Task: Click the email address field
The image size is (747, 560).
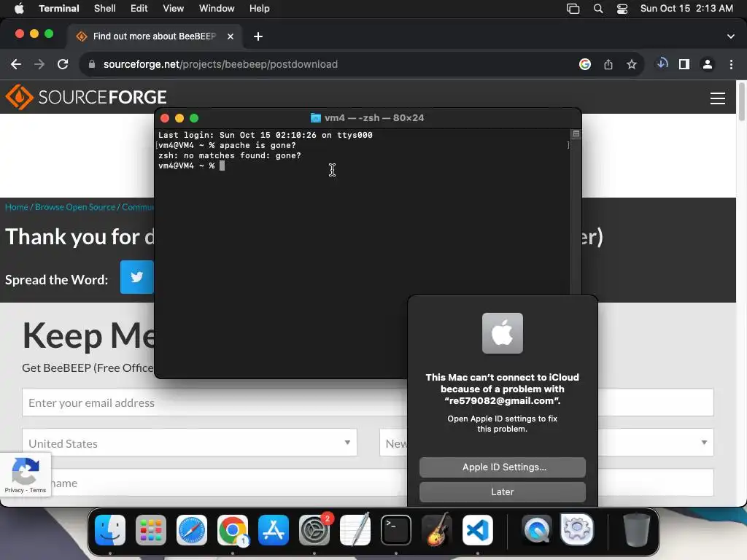Action: click(x=214, y=402)
